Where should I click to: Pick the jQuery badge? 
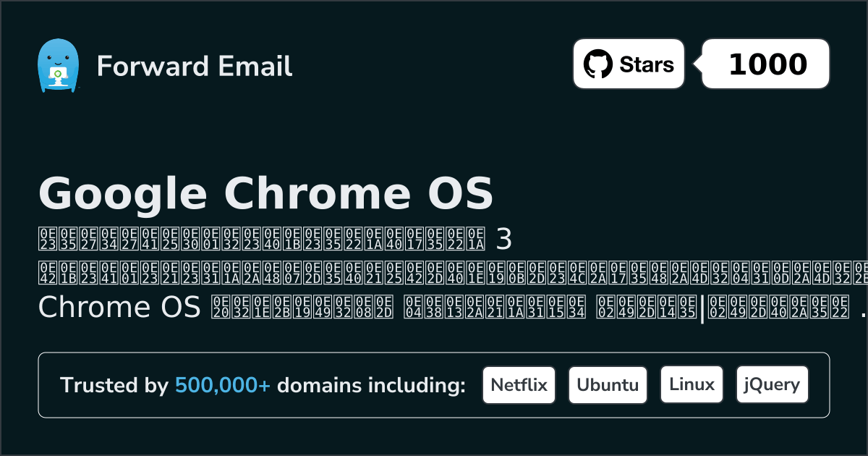click(772, 385)
